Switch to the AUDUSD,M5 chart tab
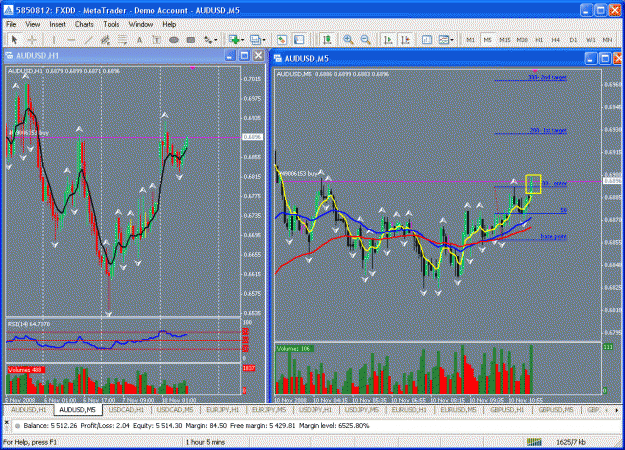The height and width of the screenshot is (450, 625). [77, 409]
